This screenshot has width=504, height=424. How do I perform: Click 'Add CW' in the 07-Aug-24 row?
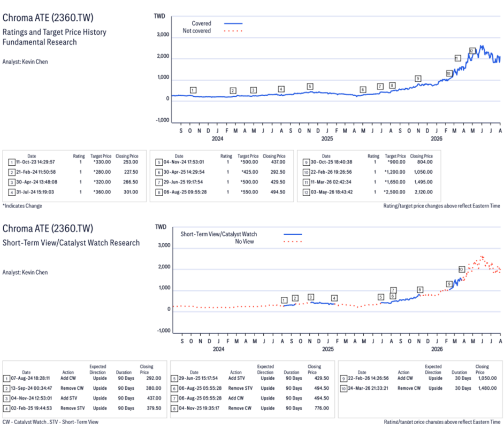pyautogui.click(x=68, y=378)
